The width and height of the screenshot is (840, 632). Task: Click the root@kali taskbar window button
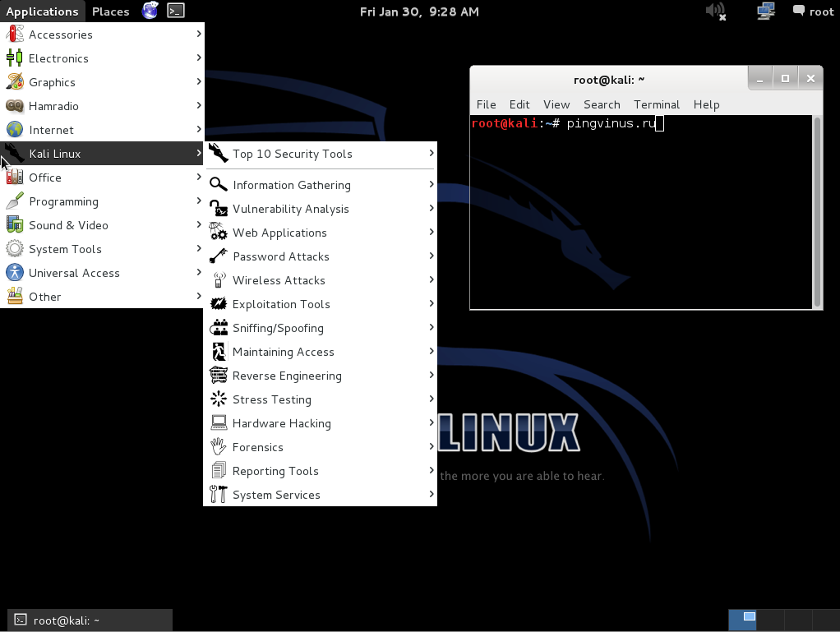pos(90,620)
